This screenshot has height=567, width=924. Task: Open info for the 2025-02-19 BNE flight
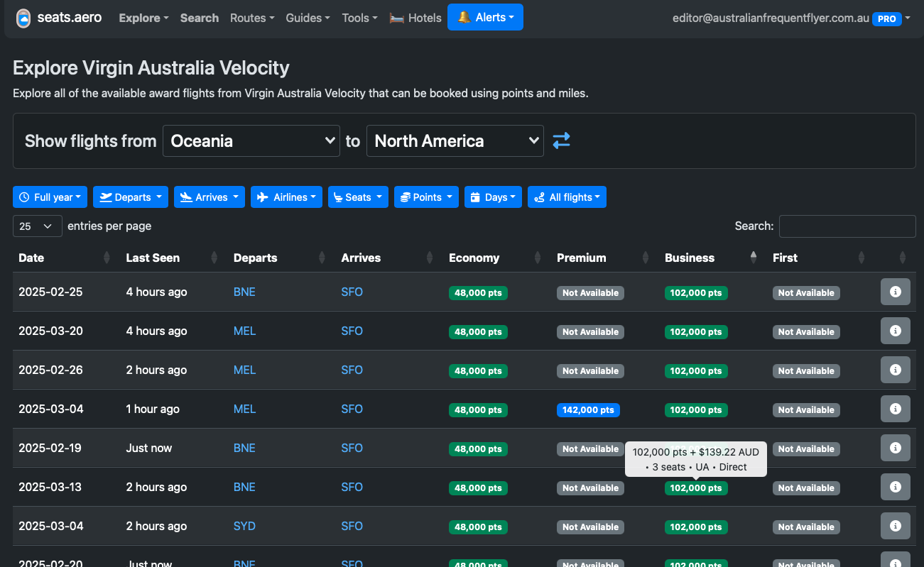[x=895, y=448]
